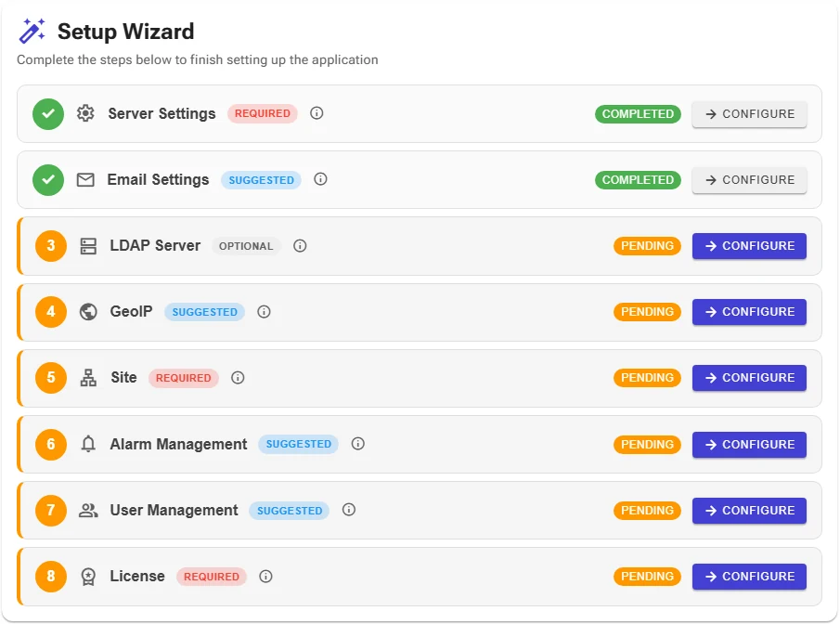The width and height of the screenshot is (840, 624).
Task: Click the magic wand Setup Wizard icon
Action: click(32, 31)
